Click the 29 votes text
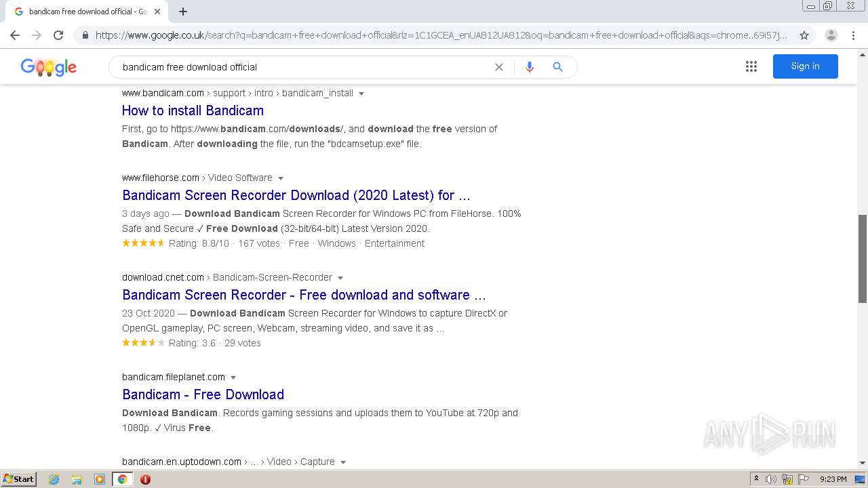868x488 pixels. pos(243,343)
